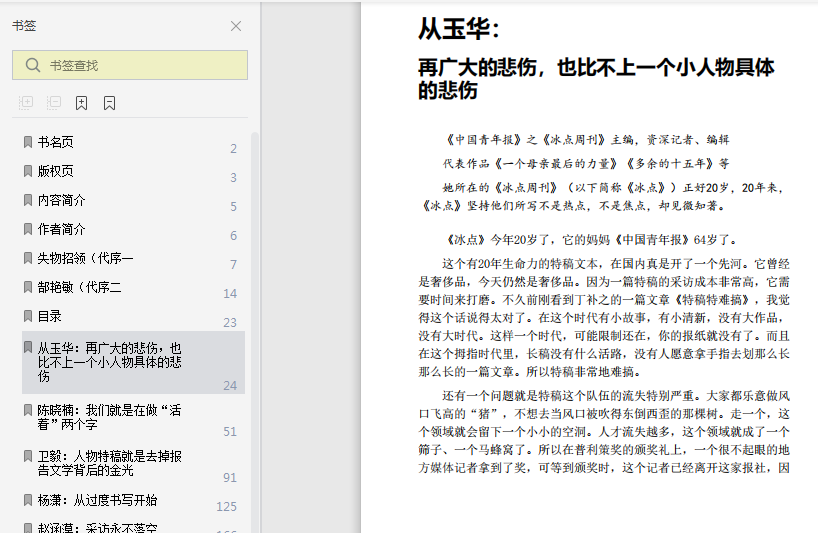Click the bookmark flag icon beside 内容简介
This screenshot has height=533, width=818.
tap(28, 200)
